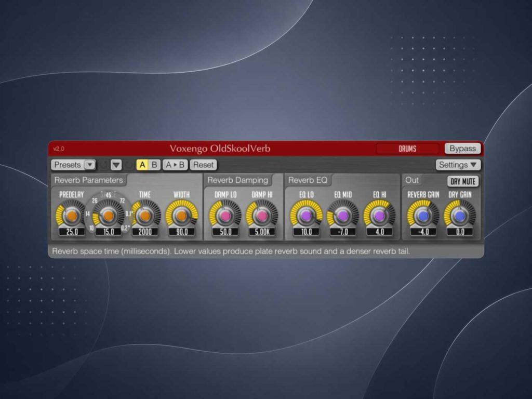Click the Dry Gain value 0.0
This screenshot has height=399, width=532.
(460, 232)
